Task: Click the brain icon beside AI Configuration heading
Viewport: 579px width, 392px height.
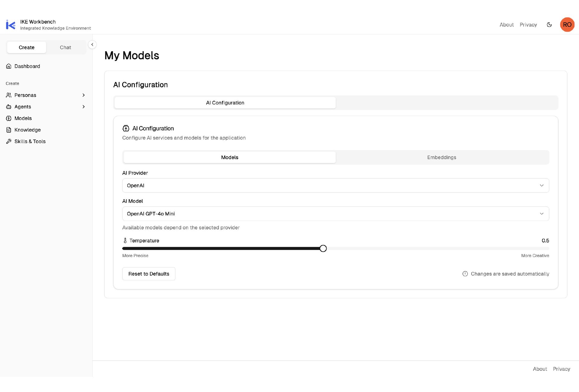Action: [x=126, y=128]
